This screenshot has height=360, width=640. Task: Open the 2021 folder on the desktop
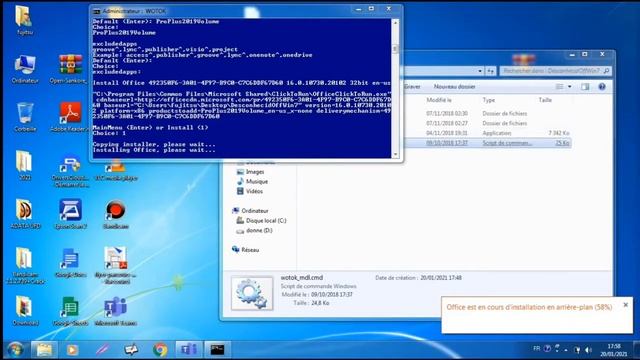pyautogui.click(x=24, y=165)
